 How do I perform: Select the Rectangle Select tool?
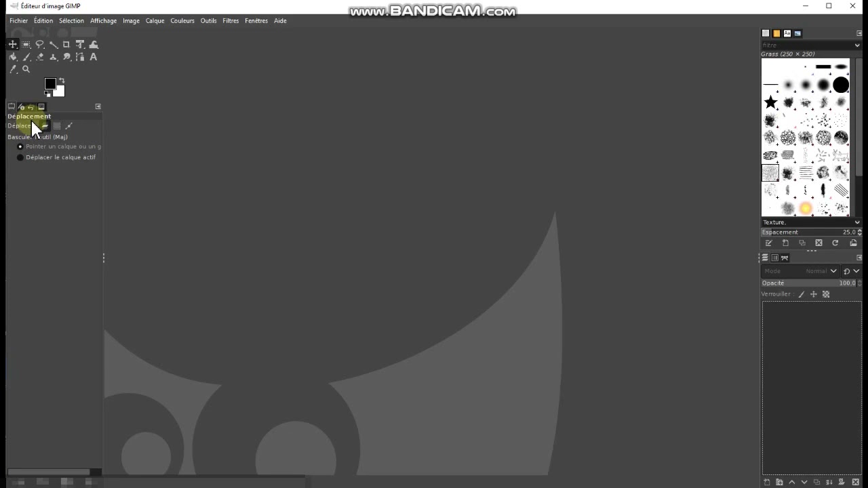26,44
